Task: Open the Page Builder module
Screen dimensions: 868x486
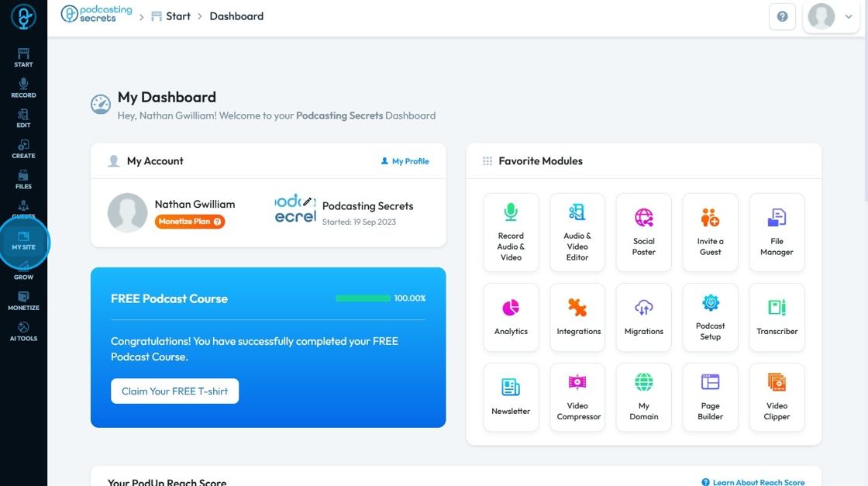Action: (x=710, y=397)
